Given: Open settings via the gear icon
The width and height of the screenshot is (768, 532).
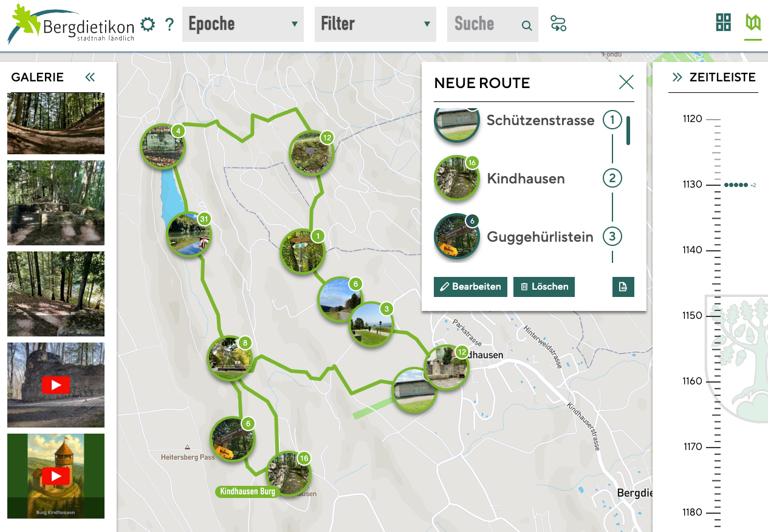Looking at the screenshot, I should pos(148,24).
